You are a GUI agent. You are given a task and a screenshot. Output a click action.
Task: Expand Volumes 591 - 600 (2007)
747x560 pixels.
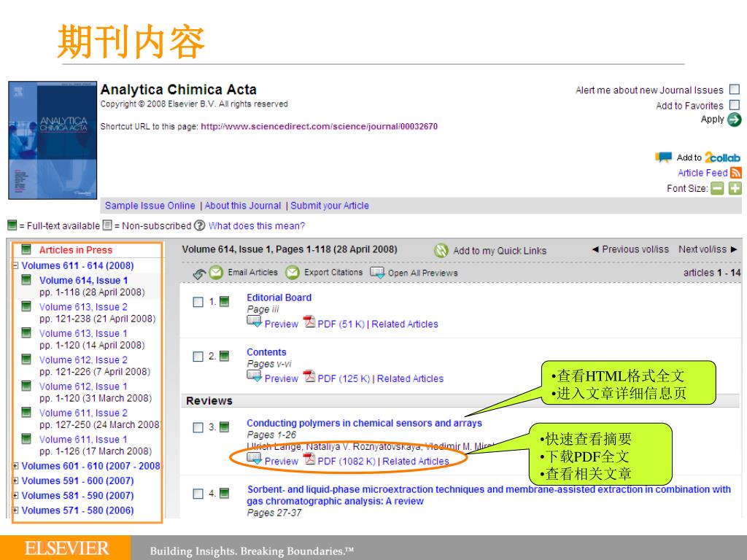tap(16, 481)
